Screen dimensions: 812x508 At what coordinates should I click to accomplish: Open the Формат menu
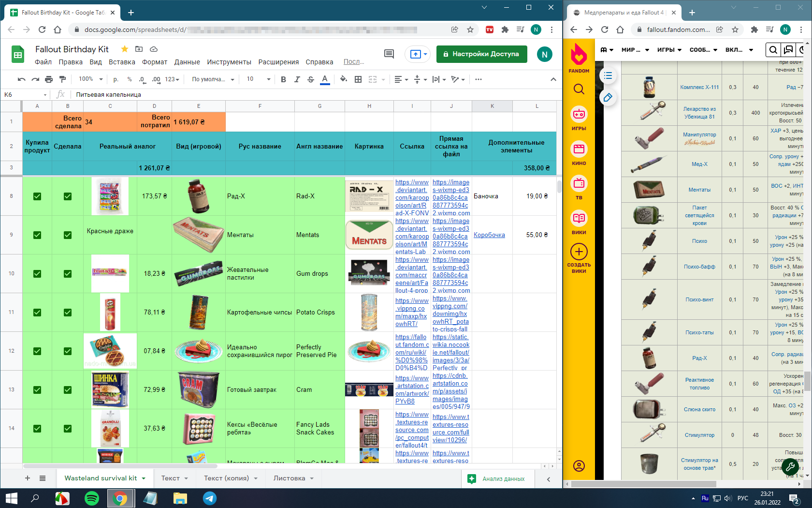(x=155, y=62)
